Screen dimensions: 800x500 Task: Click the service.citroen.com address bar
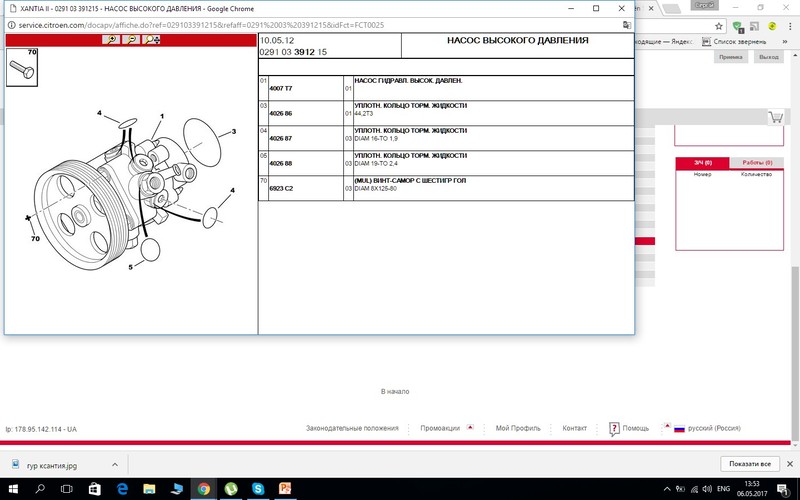click(x=300, y=27)
